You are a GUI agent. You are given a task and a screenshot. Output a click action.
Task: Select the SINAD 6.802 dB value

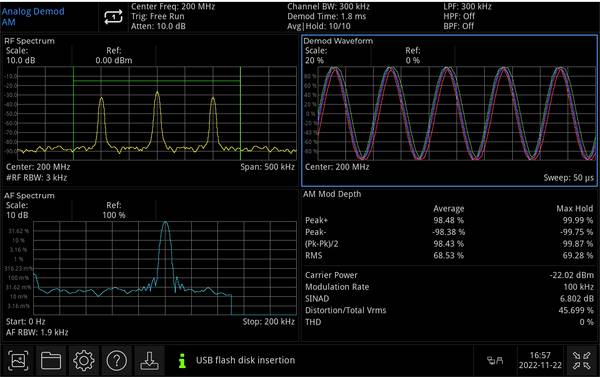577,299
